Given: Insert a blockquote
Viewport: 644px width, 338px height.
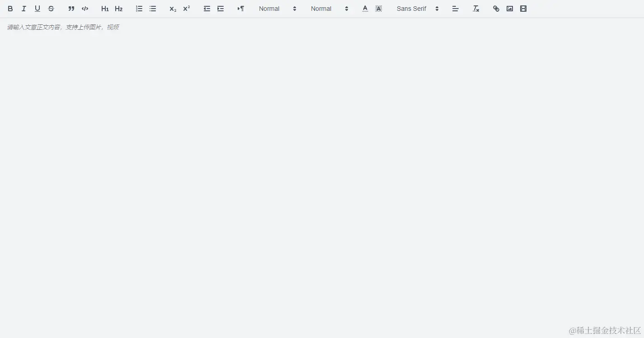Looking at the screenshot, I should point(71,9).
